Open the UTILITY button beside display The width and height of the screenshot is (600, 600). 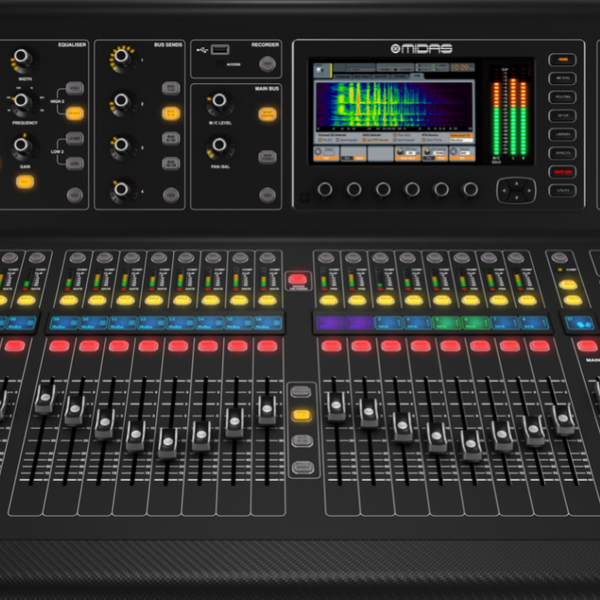tap(562, 191)
